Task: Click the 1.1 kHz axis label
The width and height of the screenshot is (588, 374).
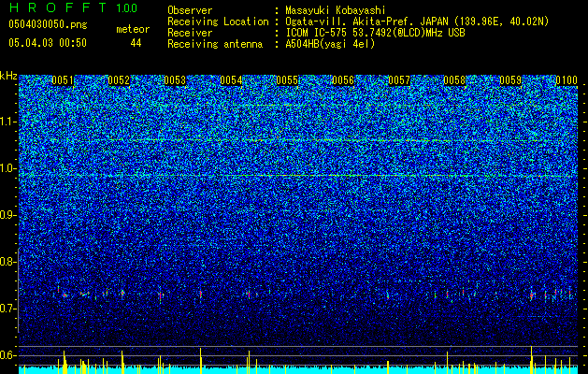Action: pyautogui.click(x=8, y=122)
